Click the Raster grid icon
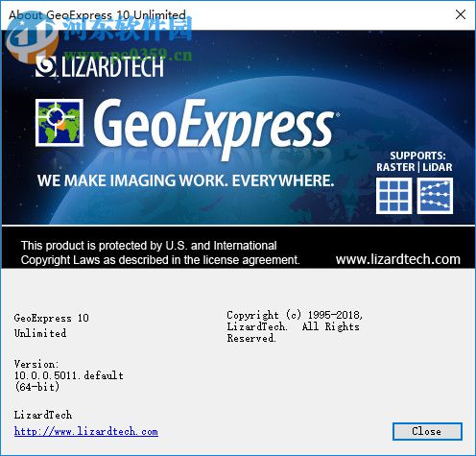This screenshot has width=476, height=456. click(x=393, y=196)
